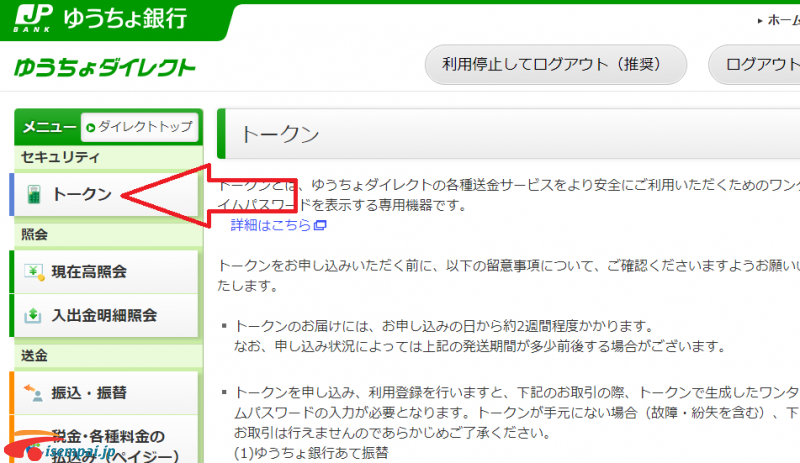Click the token device icon
This screenshot has width=800, height=463.
pyautogui.click(x=34, y=194)
